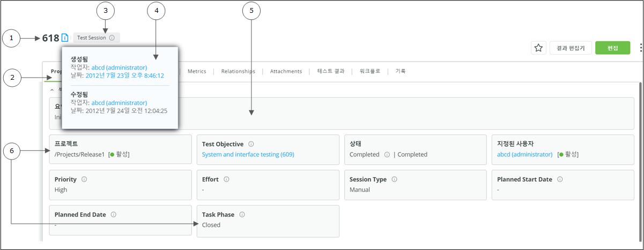Screen dimensions: 644x250
Task: Click the 결과 편집기 button
Action: pos(571,48)
